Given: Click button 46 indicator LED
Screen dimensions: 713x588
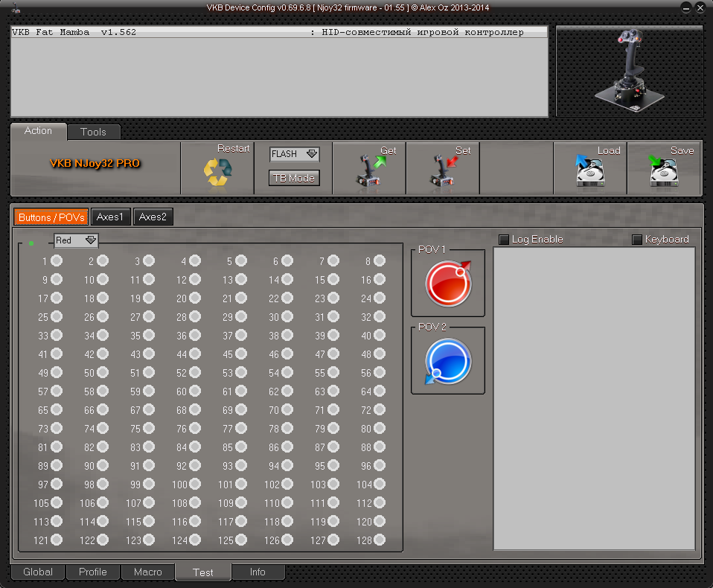Looking at the screenshot, I should point(287,354).
